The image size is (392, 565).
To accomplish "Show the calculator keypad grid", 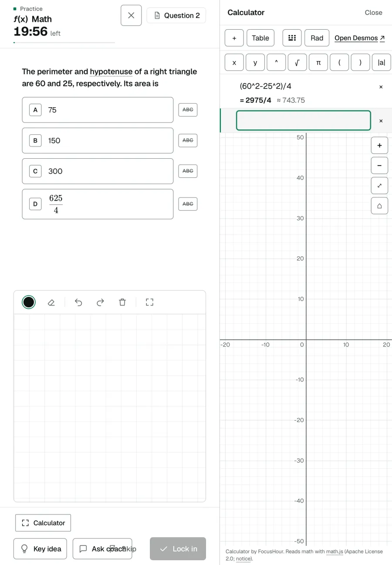I will point(292,38).
